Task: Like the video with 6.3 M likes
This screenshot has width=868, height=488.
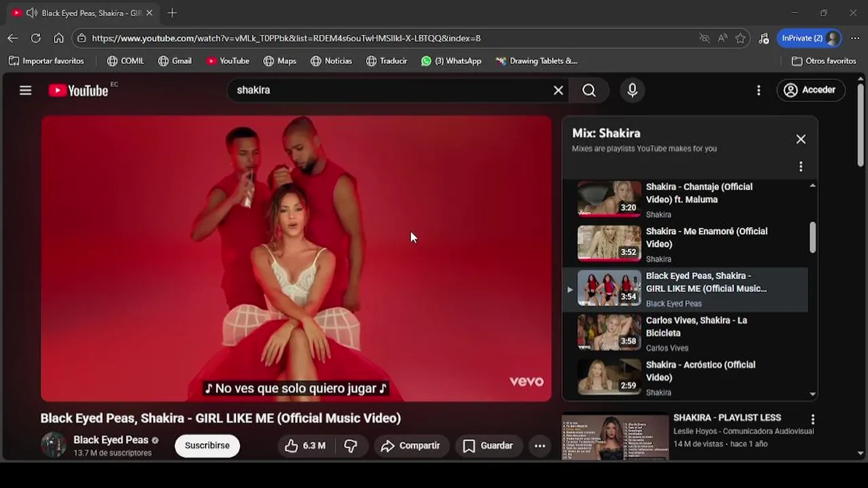Action: pyautogui.click(x=305, y=445)
